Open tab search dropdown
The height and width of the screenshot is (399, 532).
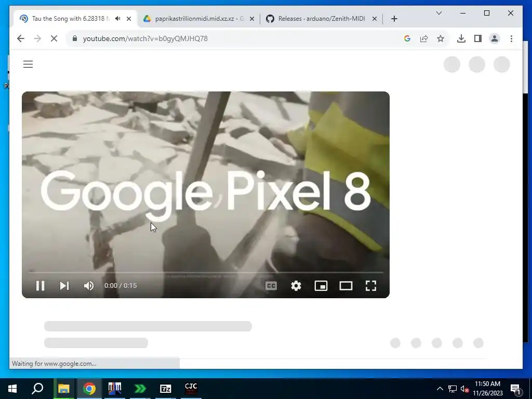click(x=438, y=13)
